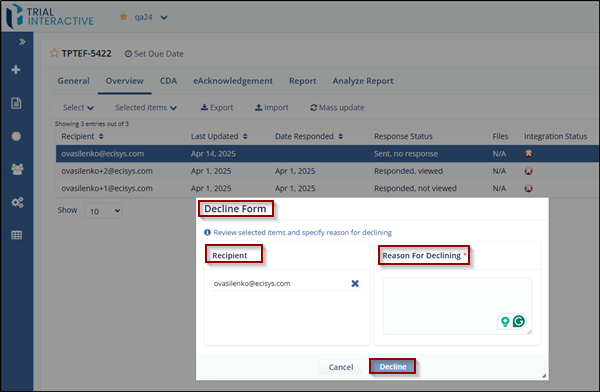The width and height of the screenshot is (600, 392).
Task: Click the Grammarly icon in reason field
Action: pyautogui.click(x=518, y=321)
